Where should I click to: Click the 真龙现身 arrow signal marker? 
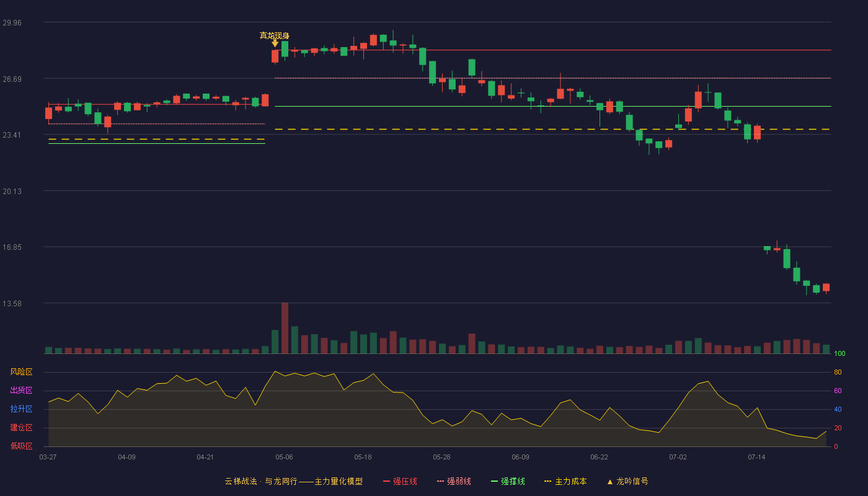(x=275, y=43)
